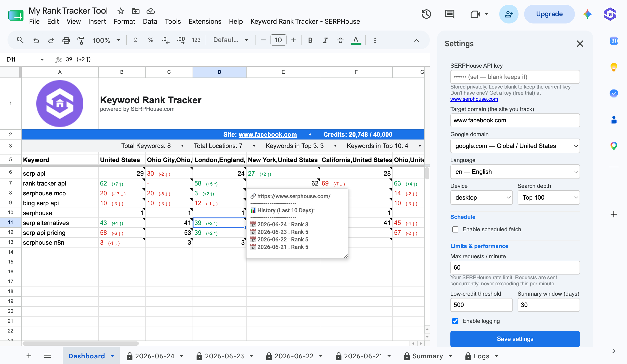627x364 pixels.
Task: Open Dashboard sheet tab options arrow
Action: pyautogui.click(x=112, y=356)
